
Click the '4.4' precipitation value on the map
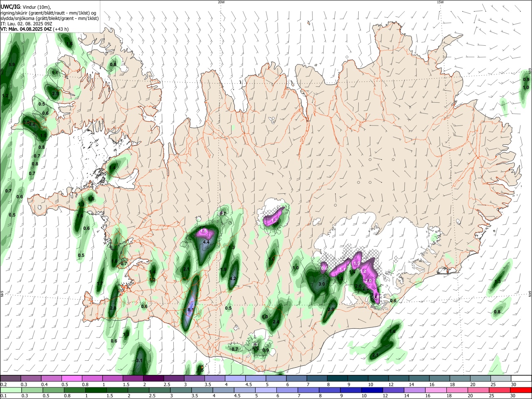(x=206, y=242)
